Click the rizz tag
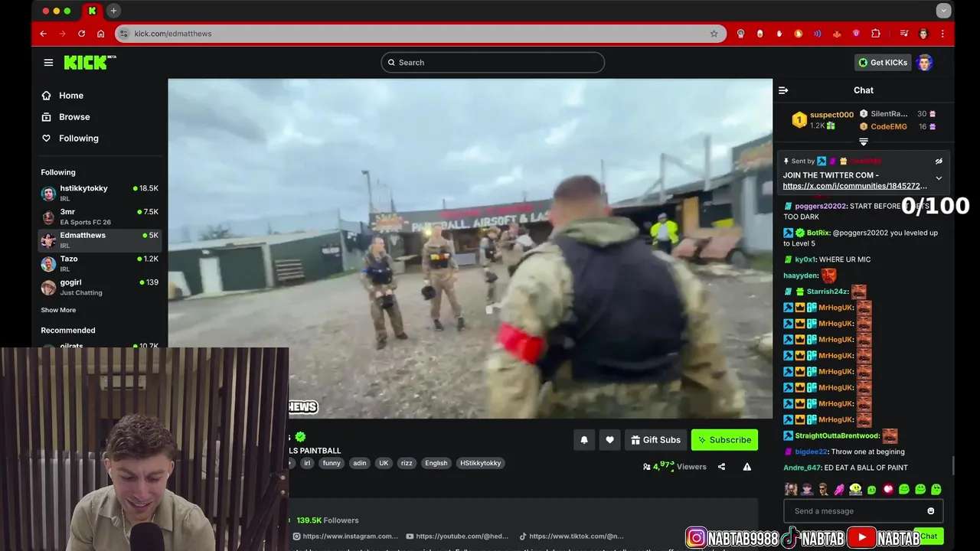Viewport: 980px width, 551px height. tap(407, 463)
